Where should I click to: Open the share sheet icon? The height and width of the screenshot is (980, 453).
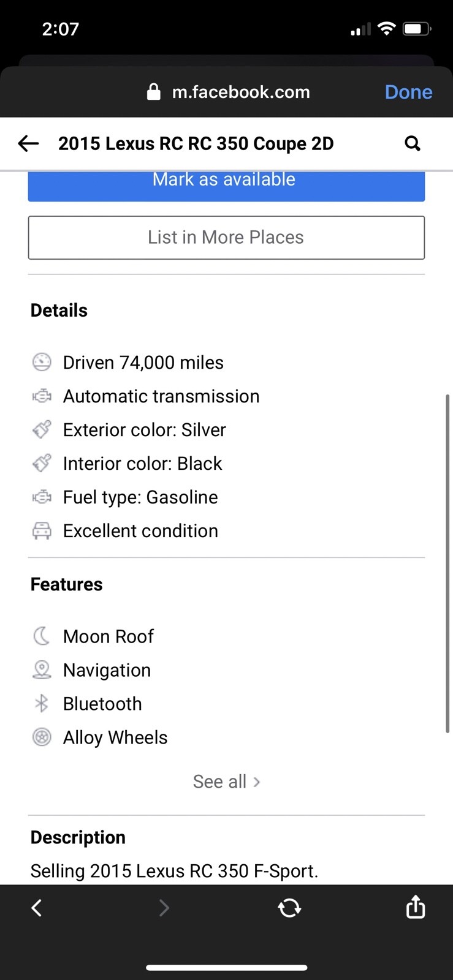[x=415, y=907]
